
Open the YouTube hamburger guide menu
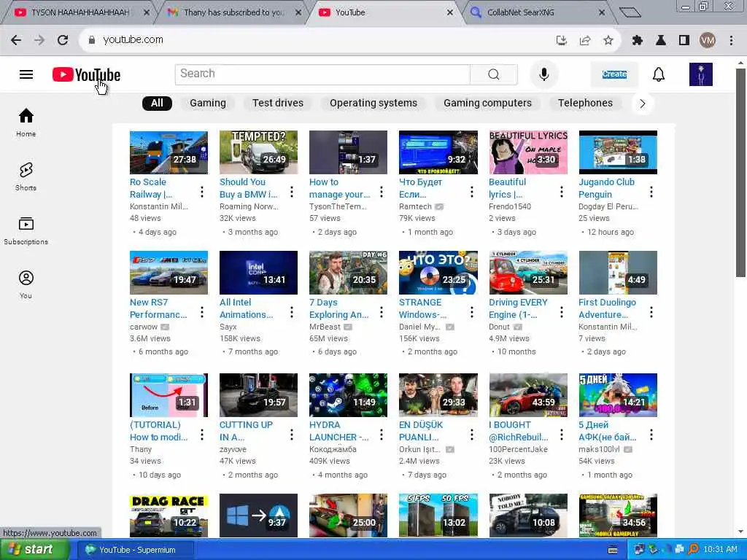click(x=26, y=74)
